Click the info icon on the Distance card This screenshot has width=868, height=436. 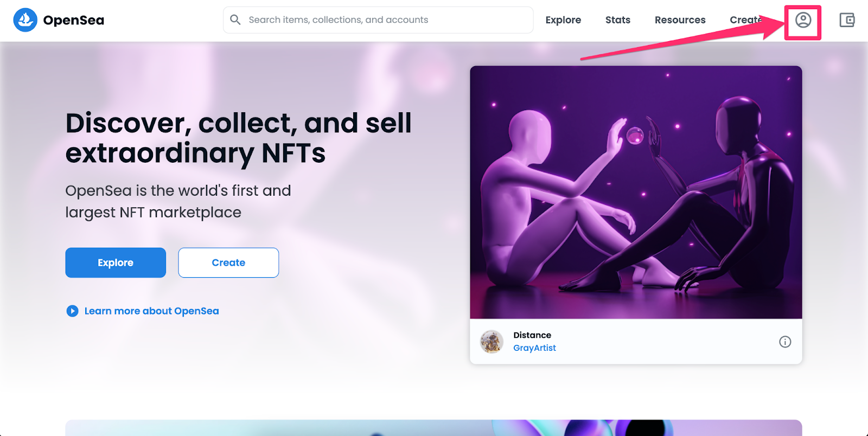(x=784, y=342)
